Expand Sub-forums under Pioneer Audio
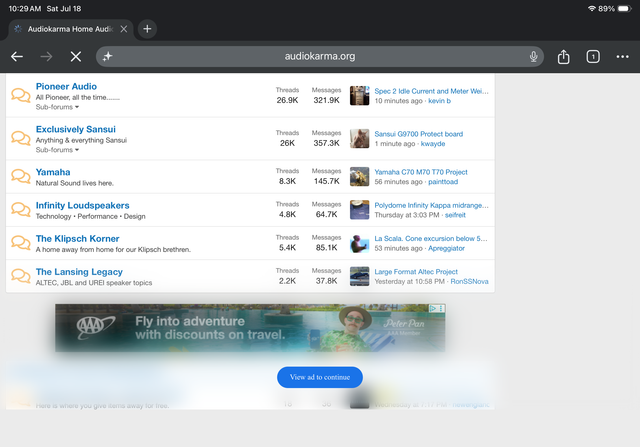 [x=57, y=107]
